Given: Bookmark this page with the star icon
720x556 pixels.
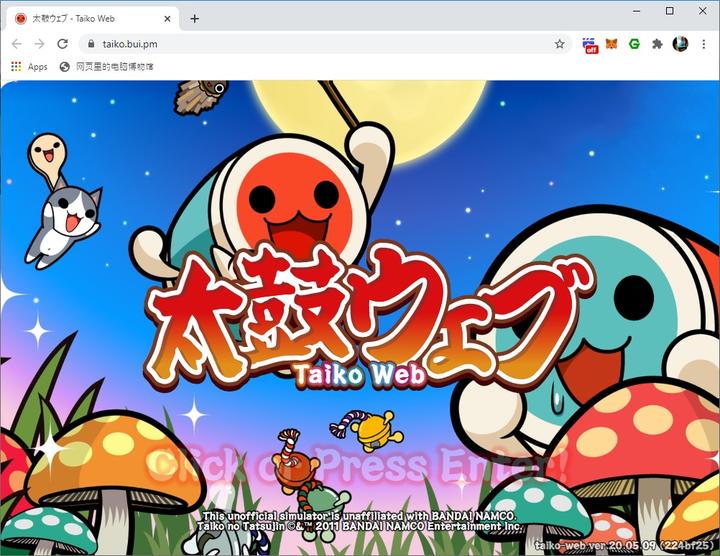Looking at the screenshot, I should point(559,44).
